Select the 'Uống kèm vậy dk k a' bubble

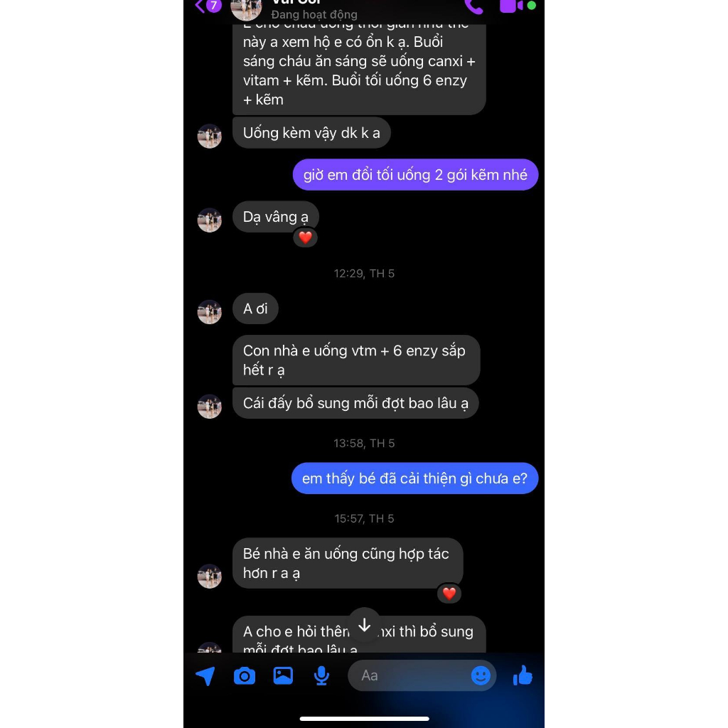pos(311,133)
